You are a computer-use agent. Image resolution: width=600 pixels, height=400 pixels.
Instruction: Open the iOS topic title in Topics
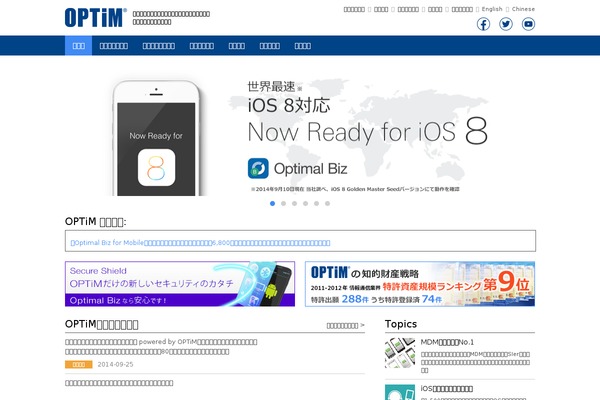447,389
